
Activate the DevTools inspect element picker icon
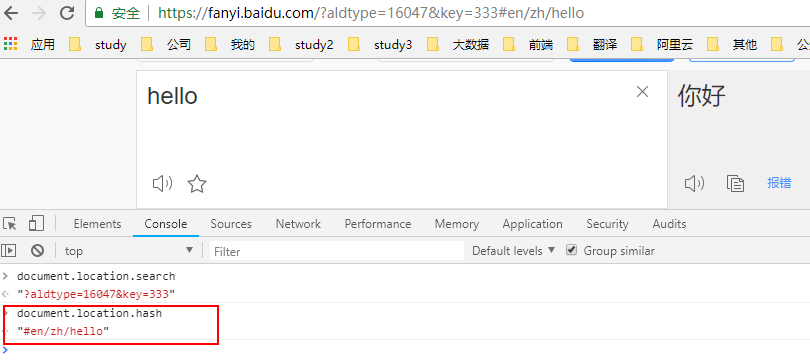tap(10, 224)
